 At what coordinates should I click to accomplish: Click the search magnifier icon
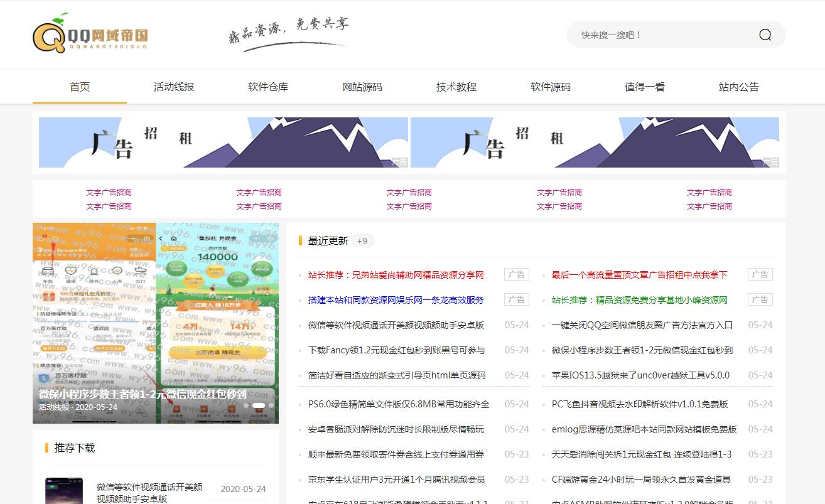pos(765,35)
